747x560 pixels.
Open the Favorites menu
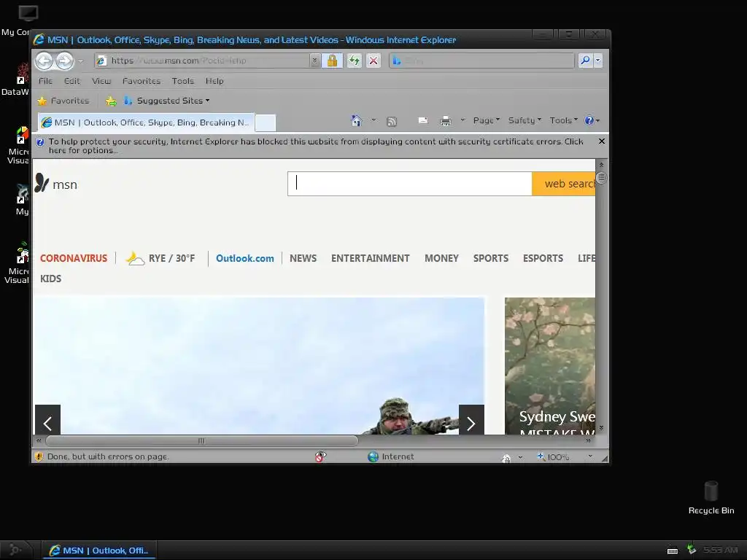(142, 81)
